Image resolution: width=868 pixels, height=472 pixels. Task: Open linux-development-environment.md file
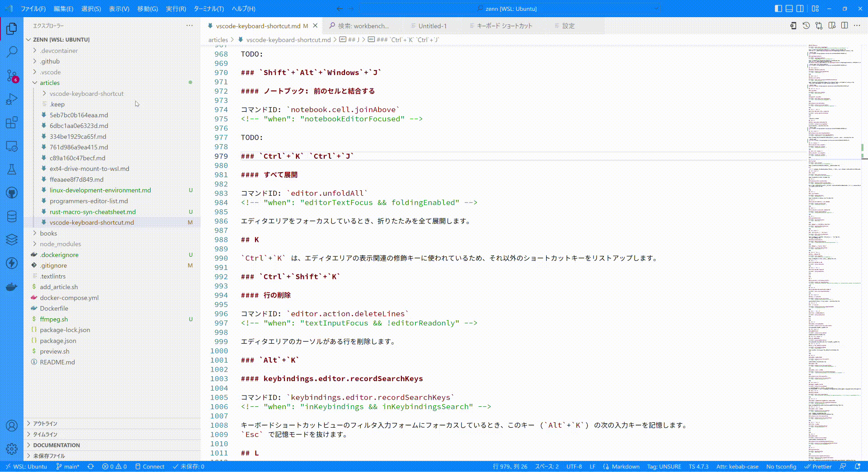tap(100, 190)
